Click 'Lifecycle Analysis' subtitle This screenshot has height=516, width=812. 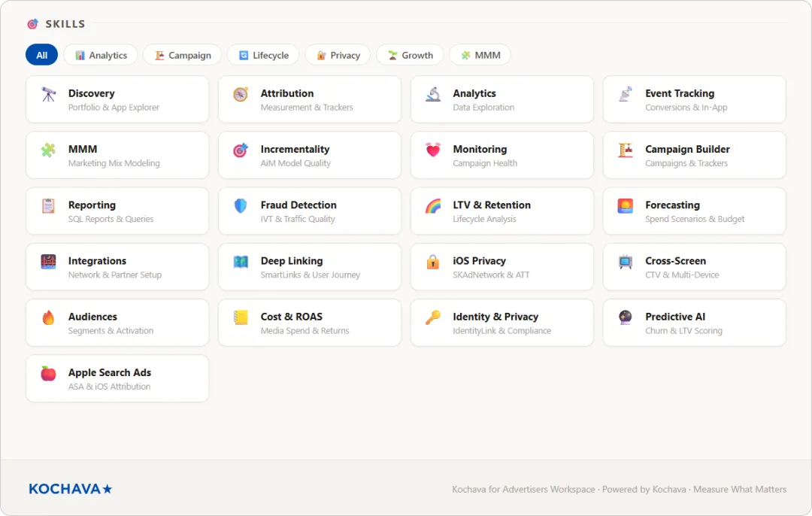pyautogui.click(x=484, y=219)
